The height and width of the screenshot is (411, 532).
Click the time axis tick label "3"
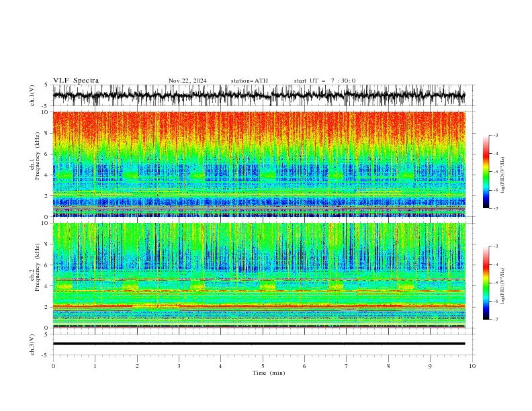pyautogui.click(x=179, y=366)
